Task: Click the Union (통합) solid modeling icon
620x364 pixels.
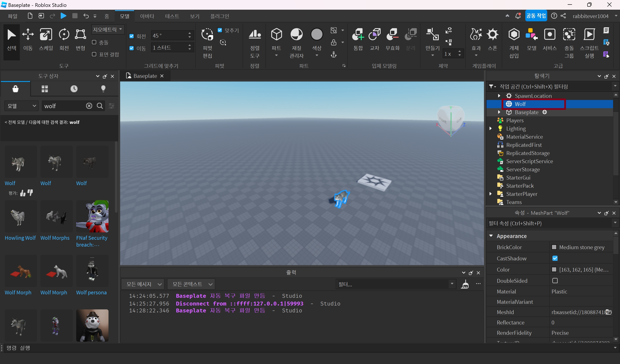Action: [x=358, y=35]
